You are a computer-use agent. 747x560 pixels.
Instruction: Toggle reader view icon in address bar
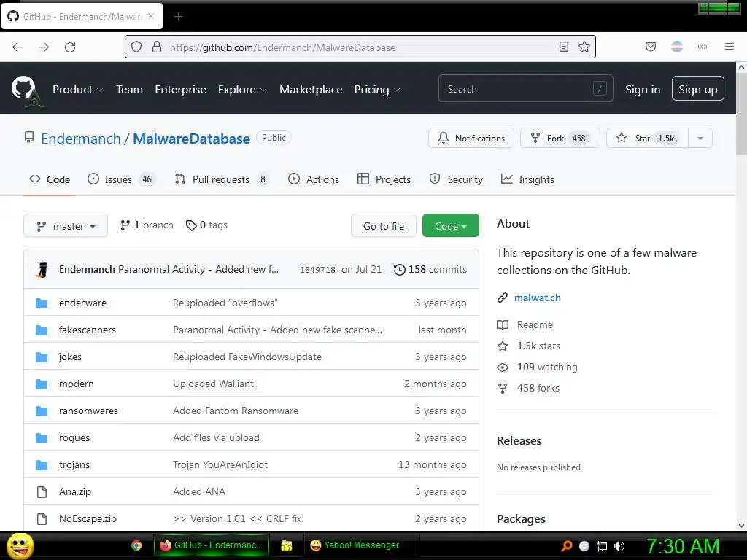(x=564, y=47)
